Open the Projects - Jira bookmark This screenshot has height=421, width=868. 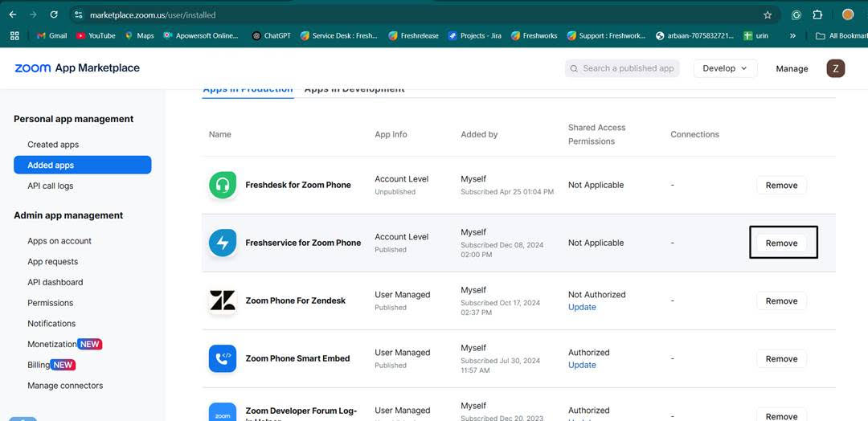pos(475,35)
